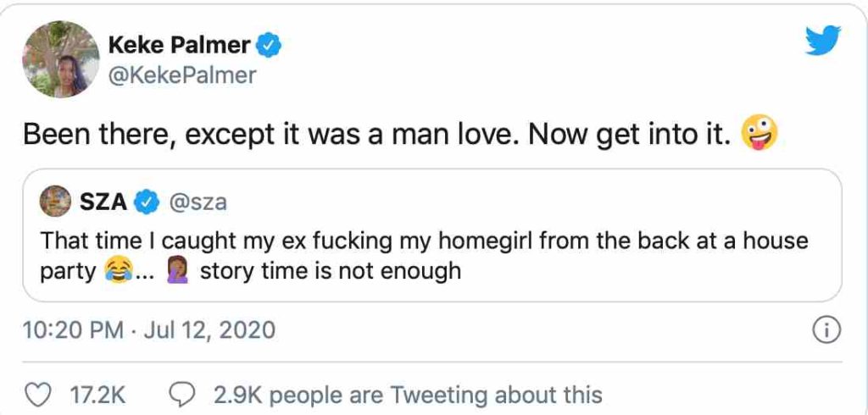Click the 17.2K likes count

click(100, 395)
